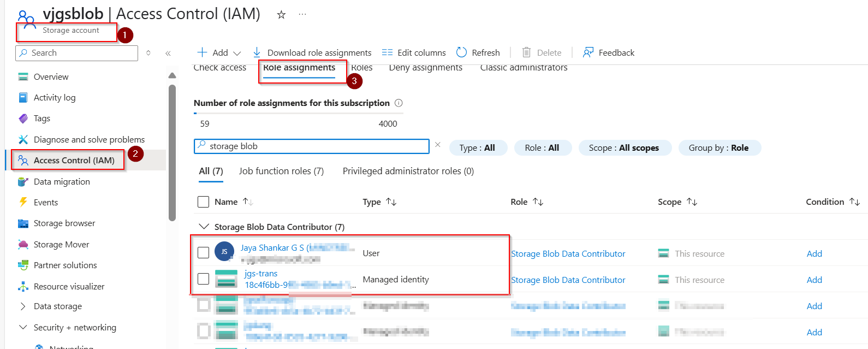This screenshot has width=868, height=349.
Task: Click the info icon beside role assignments count
Action: coord(399,103)
